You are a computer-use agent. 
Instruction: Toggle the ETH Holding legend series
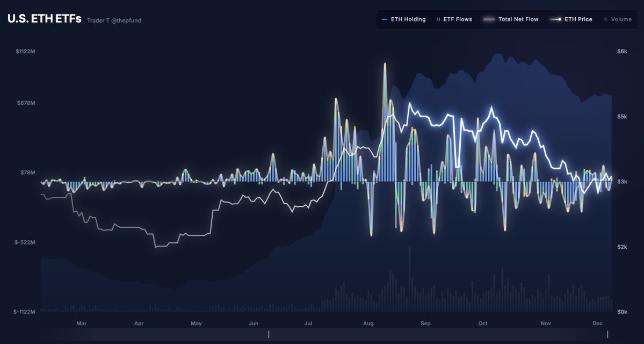coord(403,19)
